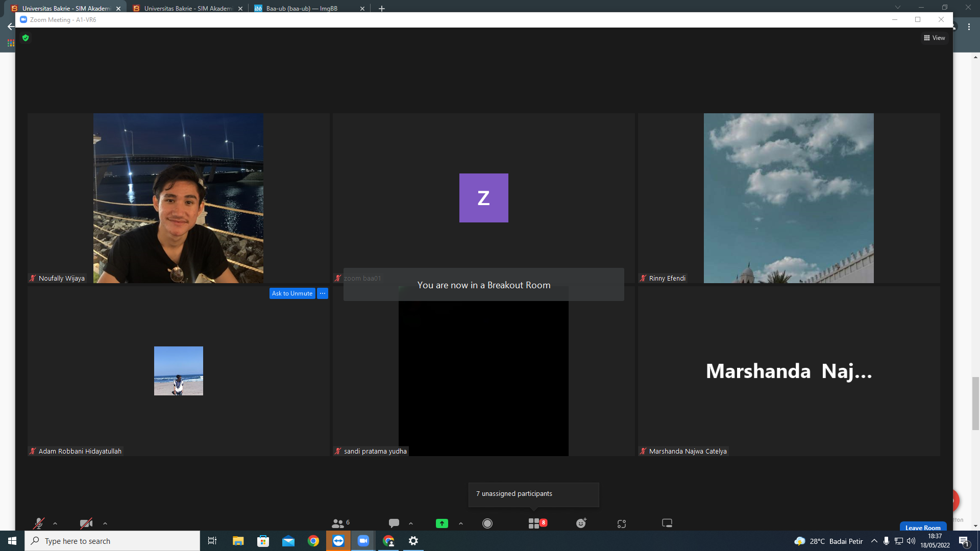The width and height of the screenshot is (980, 551).
Task: Close the Baa-ub ImgBB browser tab
Action: tap(362, 9)
